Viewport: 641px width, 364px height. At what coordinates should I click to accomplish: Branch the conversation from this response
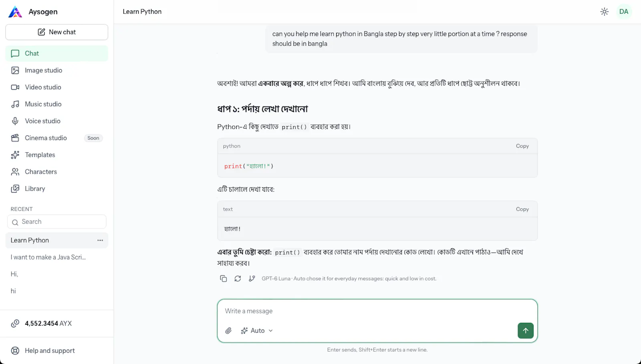(x=252, y=279)
